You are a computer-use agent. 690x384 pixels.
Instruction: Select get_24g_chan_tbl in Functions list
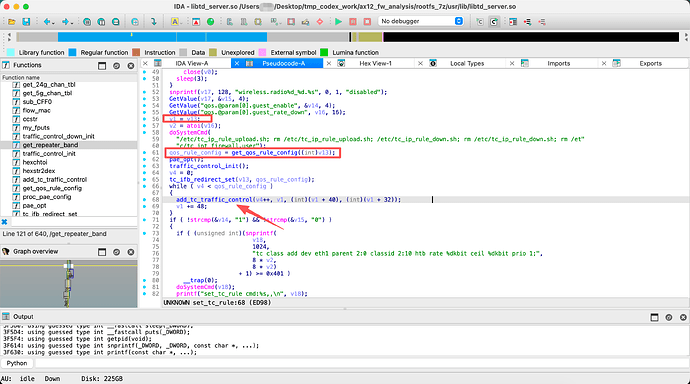click(x=49, y=84)
